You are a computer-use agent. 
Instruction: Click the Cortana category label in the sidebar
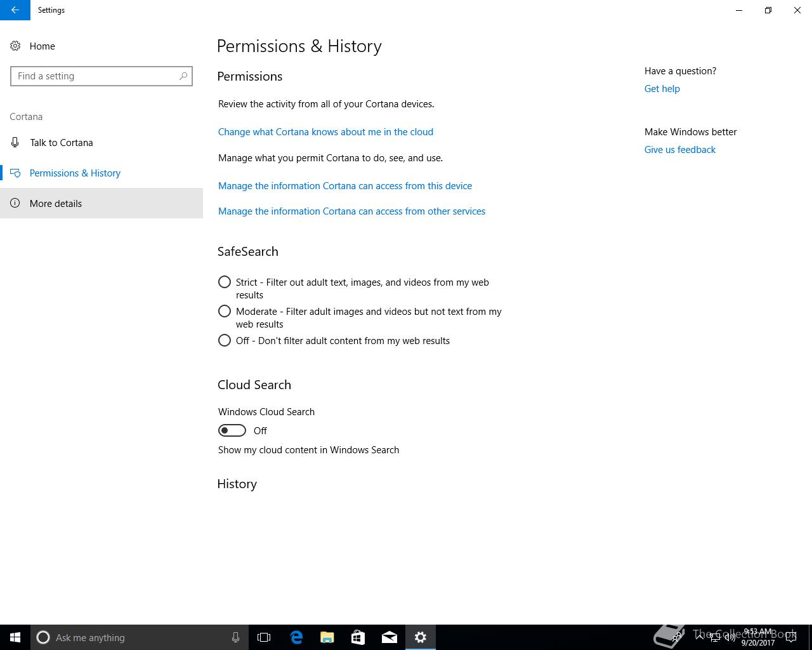[26, 117]
